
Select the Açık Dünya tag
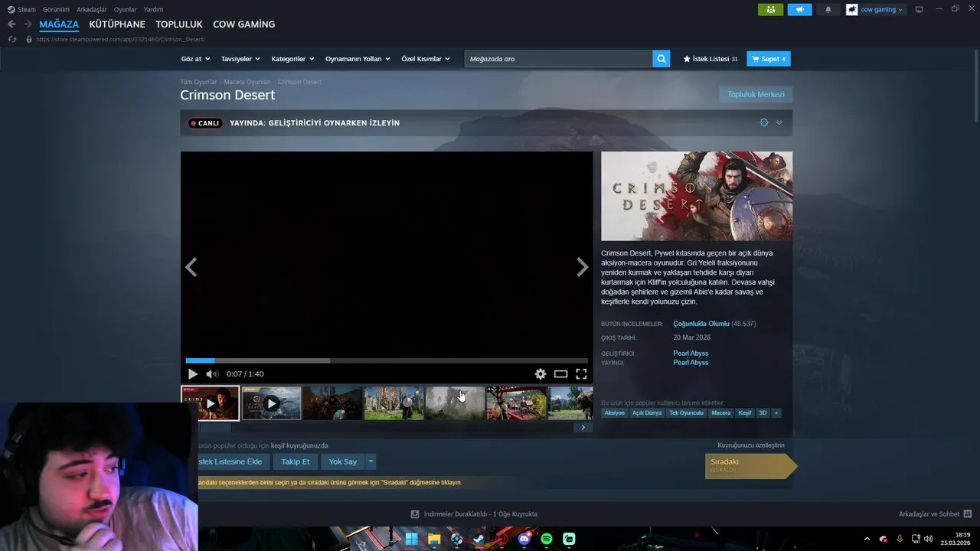[x=647, y=412]
